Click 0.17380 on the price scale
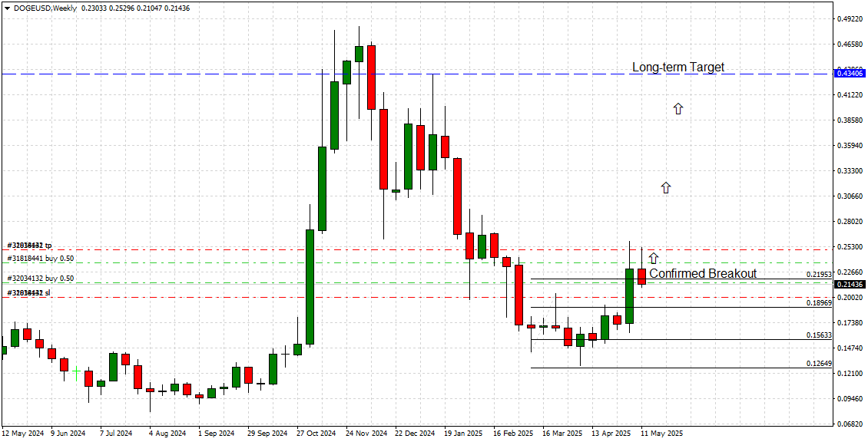Viewport: 868px width, 442px height. coord(851,323)
